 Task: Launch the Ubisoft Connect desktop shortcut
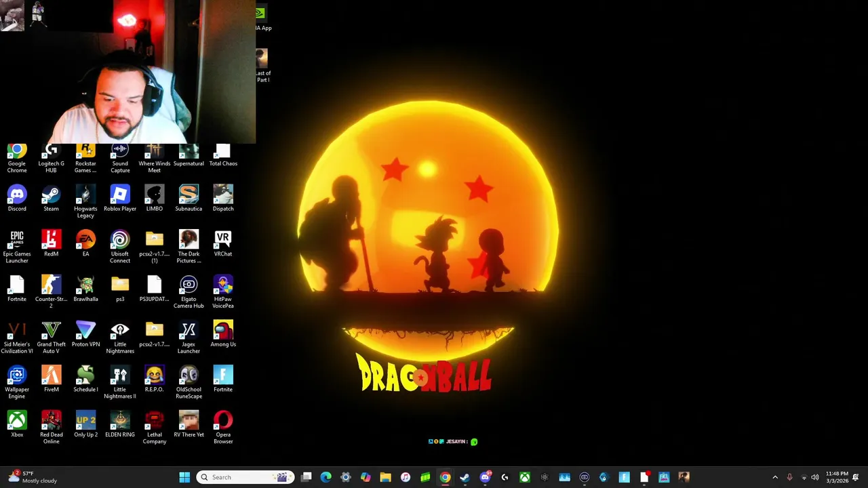click(120, 247)
